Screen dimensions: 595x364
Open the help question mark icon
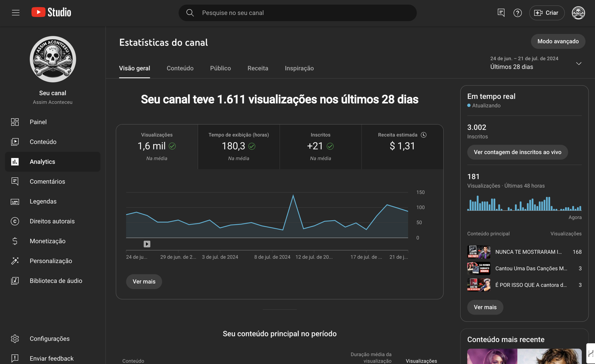click(517, 13)
